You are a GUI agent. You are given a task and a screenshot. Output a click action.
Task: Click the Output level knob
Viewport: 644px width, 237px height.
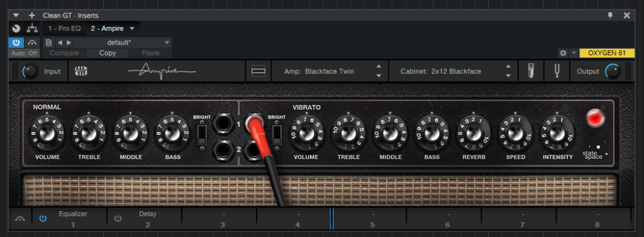[612, 72]
